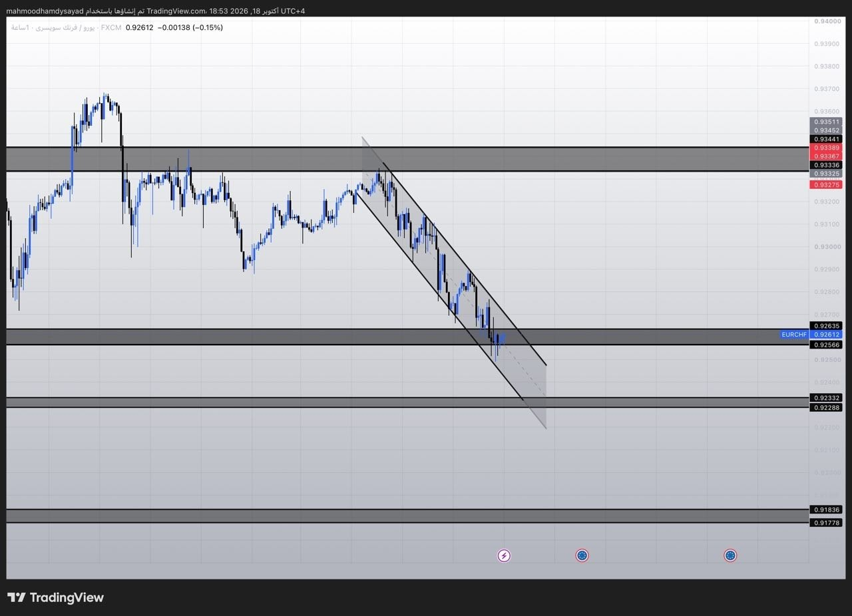The image size is (852, 616).
Task: Click the −0.00138 (−0.15%) change value
Action: pos(190,27)
